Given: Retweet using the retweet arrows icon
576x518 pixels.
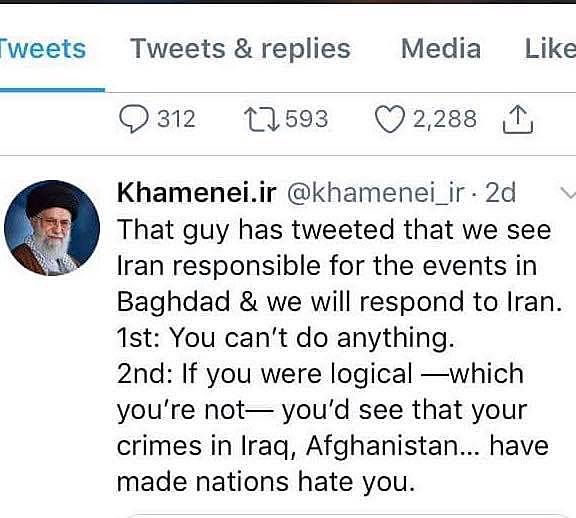Looking at the screenshot, I should (262, 119).
